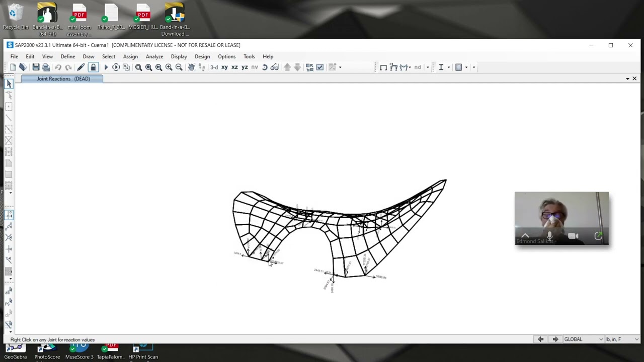Open the File menu
This screenshot has height=362, width=644.
(x=14, y=56)
